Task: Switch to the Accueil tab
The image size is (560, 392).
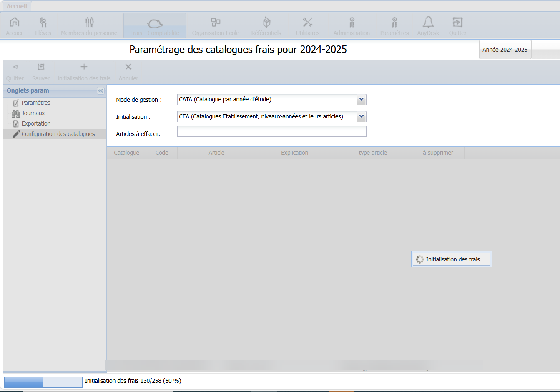Action: coord(17,6)
